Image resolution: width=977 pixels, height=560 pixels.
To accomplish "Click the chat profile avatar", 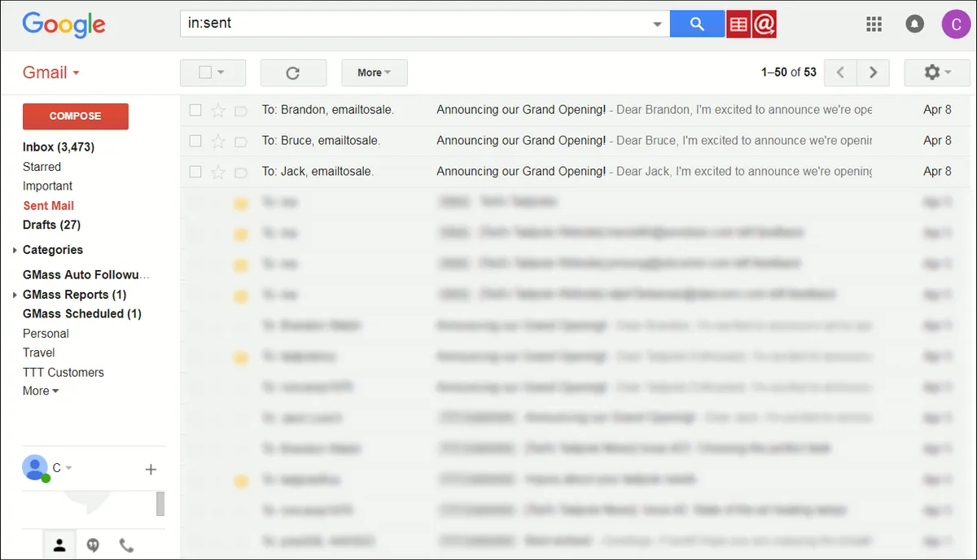I will [34, 467].
